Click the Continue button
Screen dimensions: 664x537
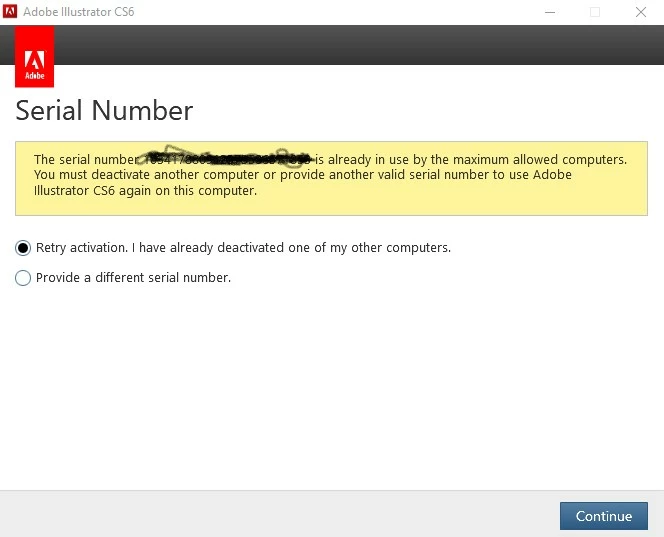pos(603,516)
